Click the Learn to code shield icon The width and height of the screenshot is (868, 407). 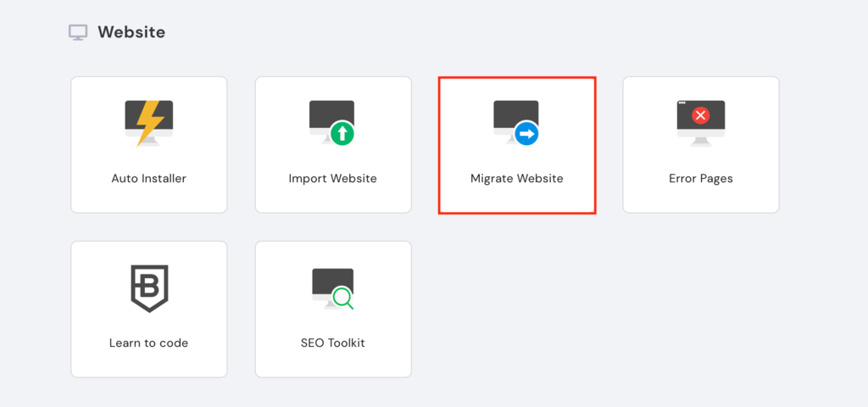pos(149,288)
